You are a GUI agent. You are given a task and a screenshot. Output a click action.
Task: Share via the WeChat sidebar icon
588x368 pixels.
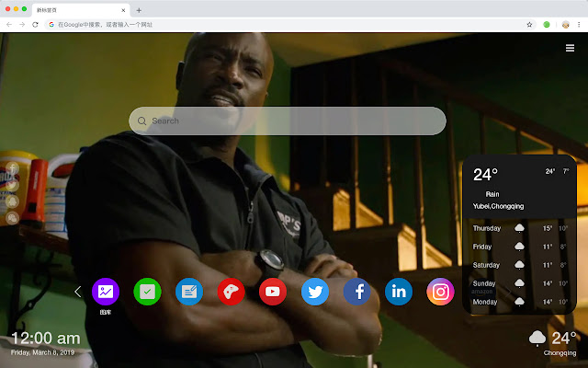pyautogui.click(x=12, y=218)
